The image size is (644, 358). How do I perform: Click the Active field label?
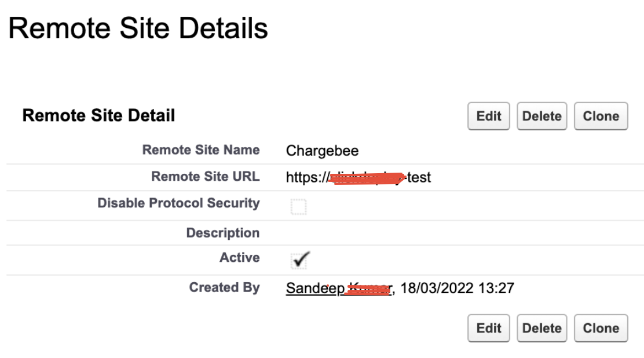coord(240,258)
